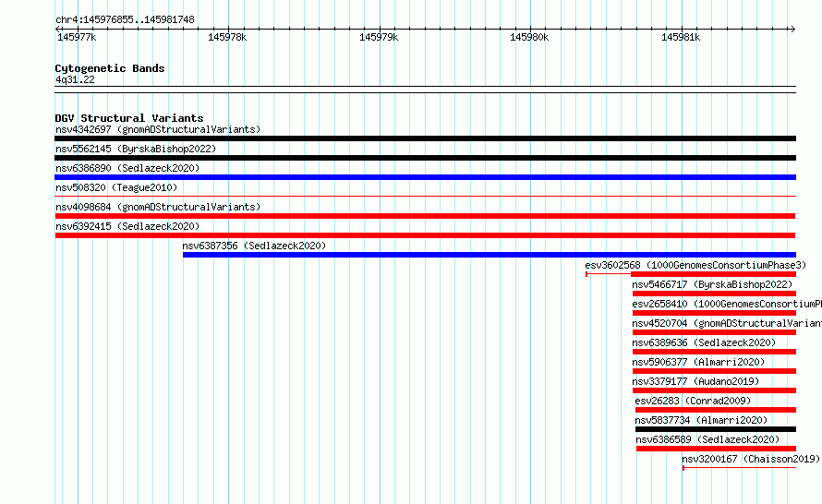Click the Cytogenetic Bands track title
This screenshot has height=504, width=822.
[110, 68]
